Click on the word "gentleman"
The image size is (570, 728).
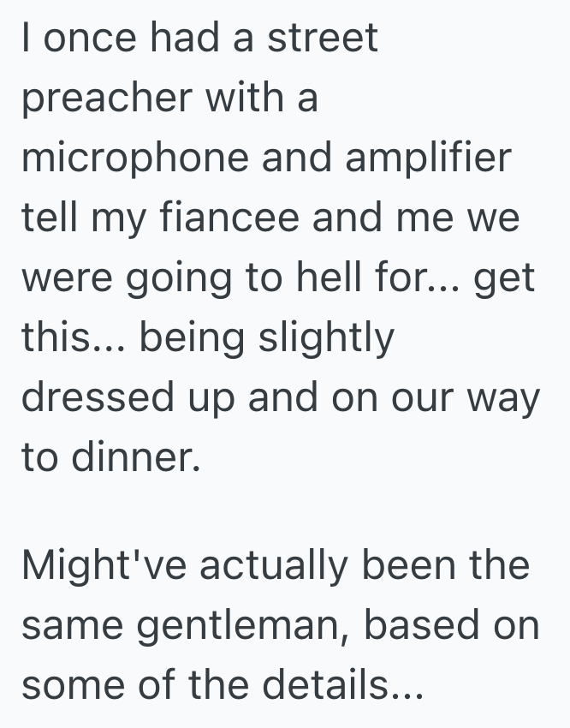click(246, 626)
